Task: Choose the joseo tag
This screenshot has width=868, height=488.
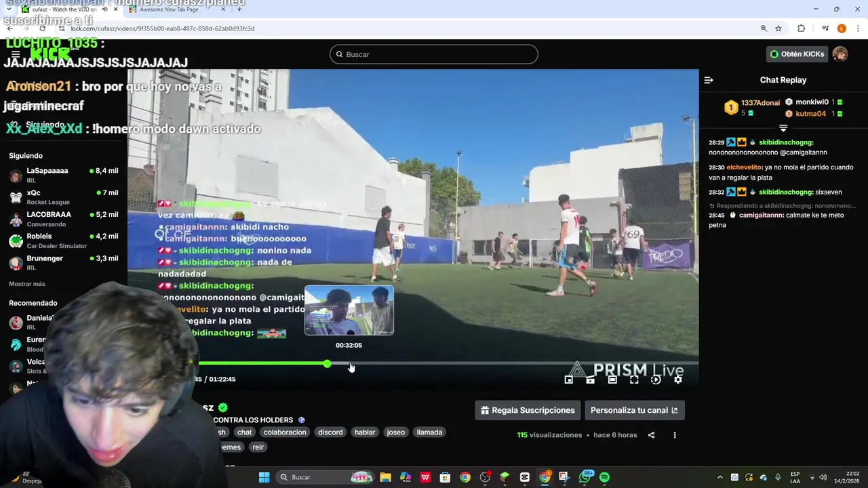Action: (395, 432)
